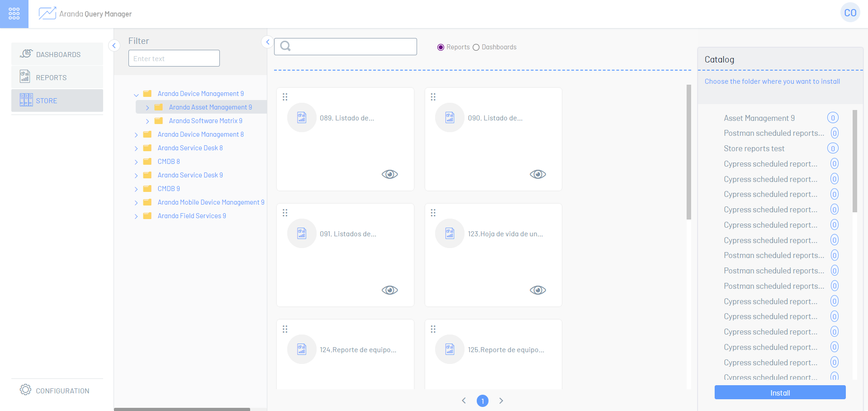This screenshot has width=868, height=411.
Task: Collapse the Aranda Device Management 9 folder
Action: (x=136, y=94)
